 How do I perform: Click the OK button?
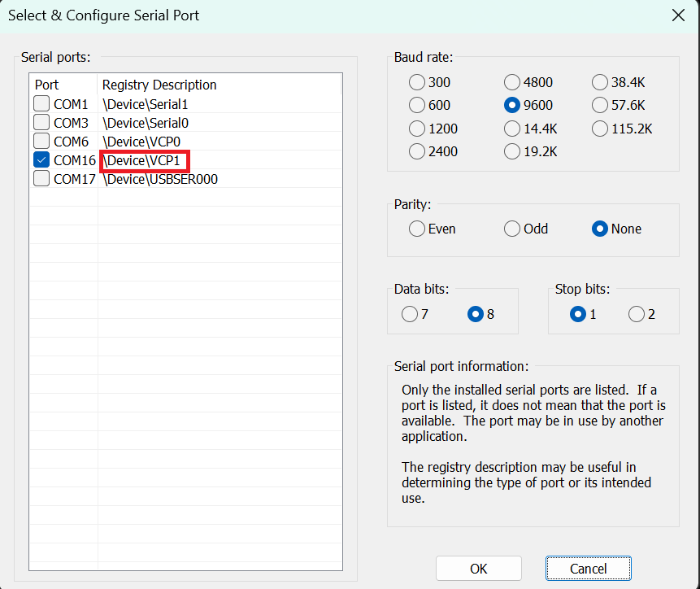pyautogui.click(x=479, y=569)
